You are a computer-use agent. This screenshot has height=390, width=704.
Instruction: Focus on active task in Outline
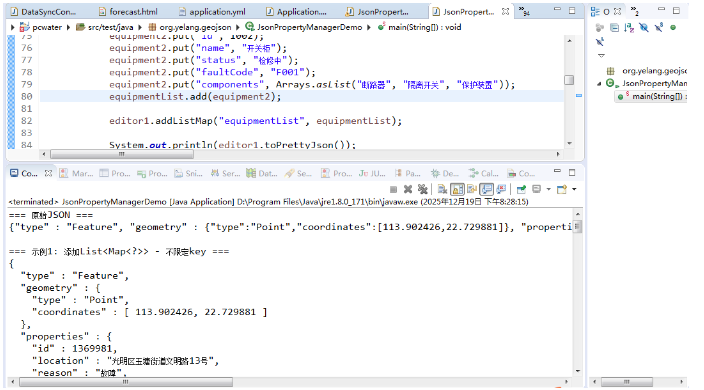point(600,27)
